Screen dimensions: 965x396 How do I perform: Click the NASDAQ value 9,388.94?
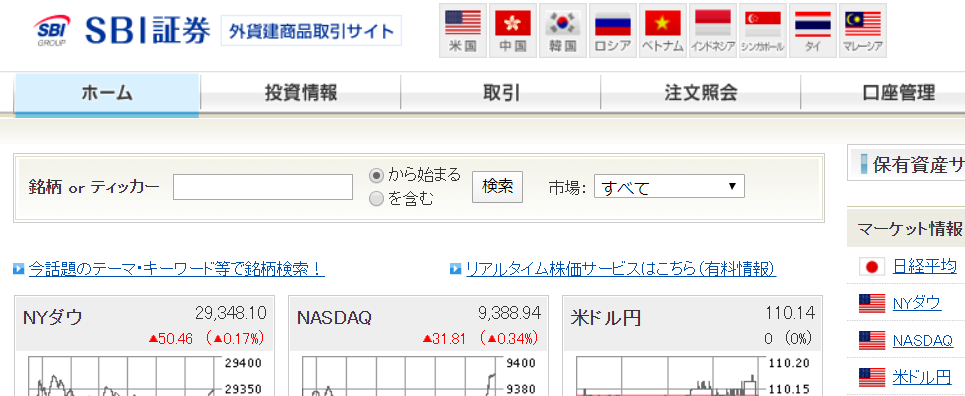point(509,313)
